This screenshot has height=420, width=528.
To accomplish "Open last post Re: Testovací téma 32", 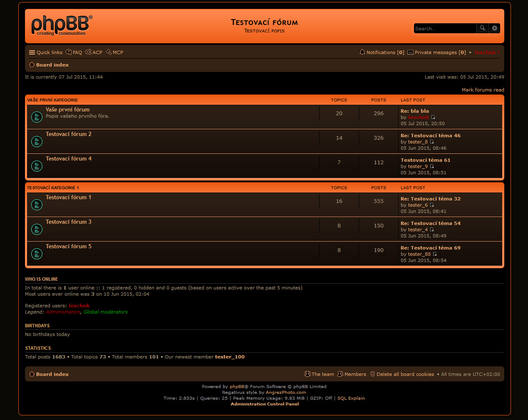I will point(431,199).
